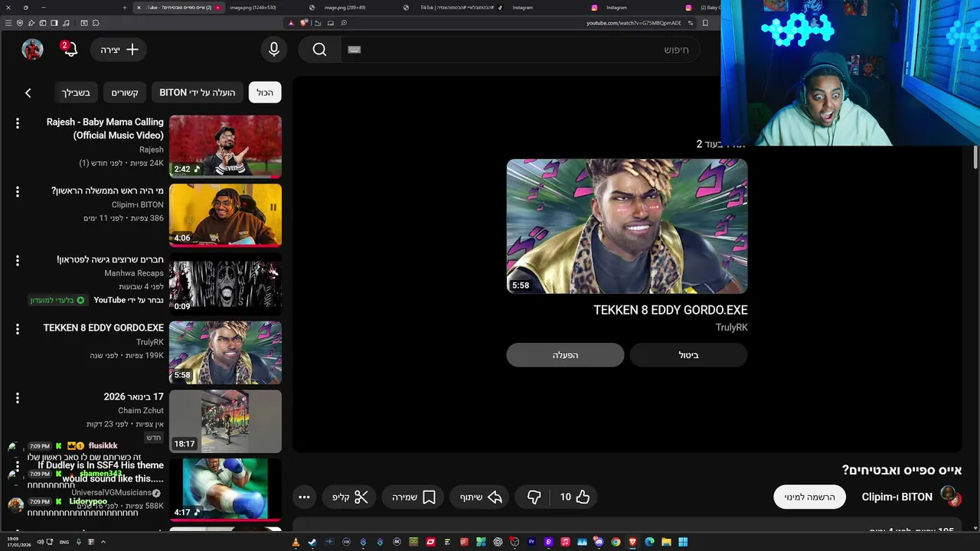Screen dimensions: 980x551
Task: Open more actions three-dot menu under video
Action: click(304, 497)
